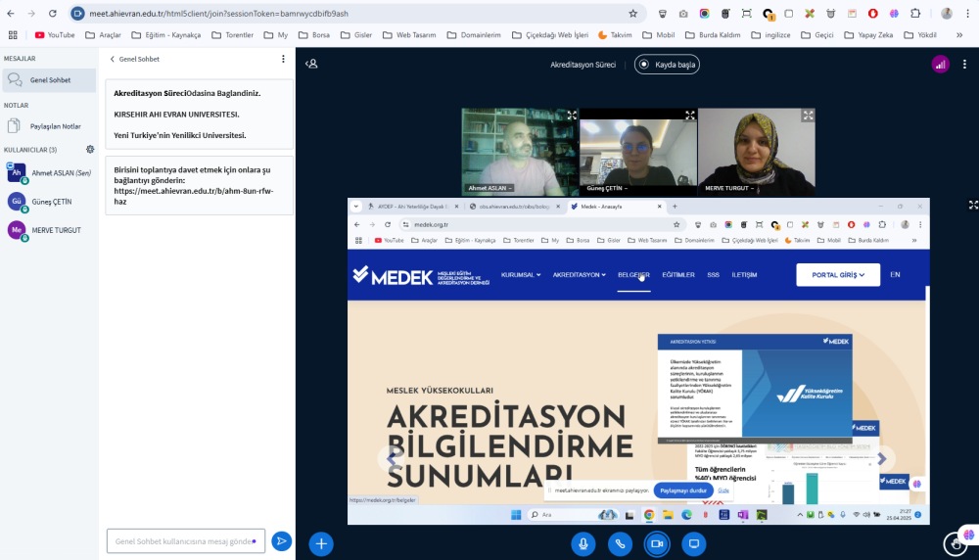Open new tab in shared browser
The width and height of the screenshot is (979, 560).
[x=675, y=206]
